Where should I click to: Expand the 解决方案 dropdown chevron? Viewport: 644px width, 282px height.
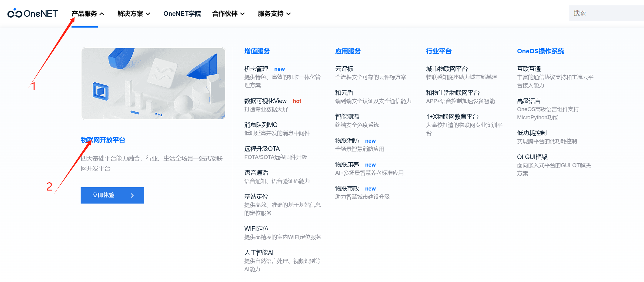(x=148, y=14)
